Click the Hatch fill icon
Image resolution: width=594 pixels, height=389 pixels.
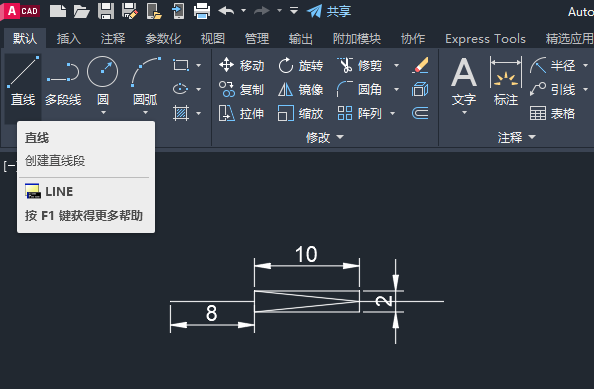[x=181, y=113]
